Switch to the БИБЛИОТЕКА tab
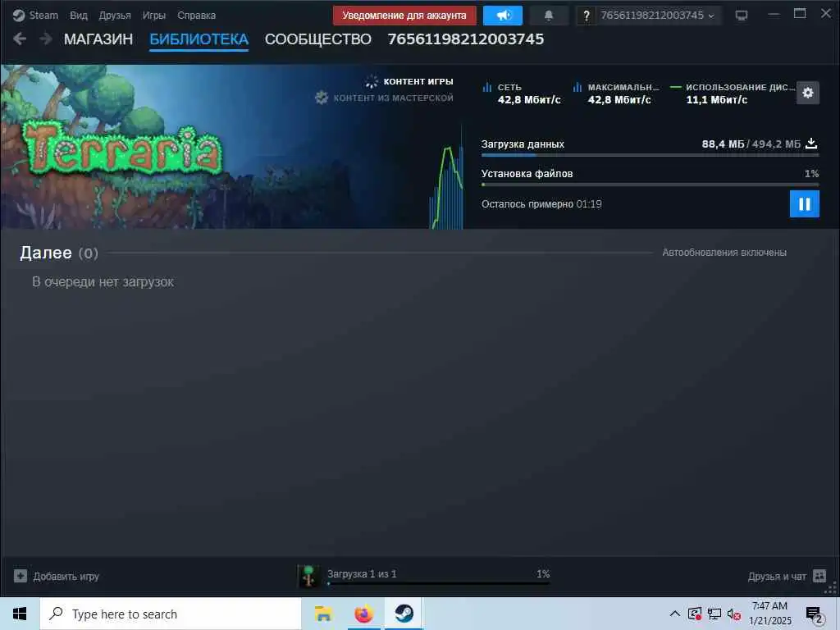Image resolution: width=840 pixels, height=630 pixels. [x=199, y=39]
